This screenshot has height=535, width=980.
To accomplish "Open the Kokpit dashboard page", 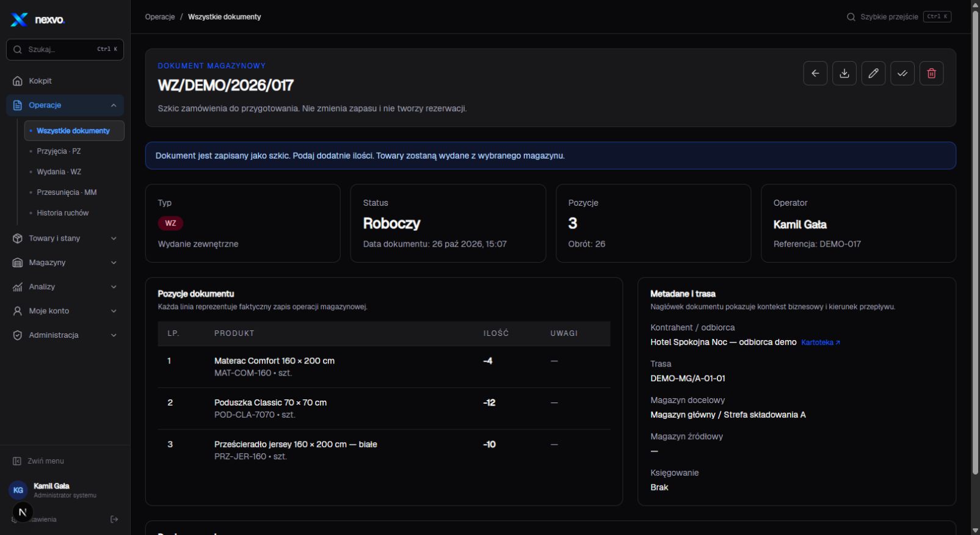I will [65, 81].
